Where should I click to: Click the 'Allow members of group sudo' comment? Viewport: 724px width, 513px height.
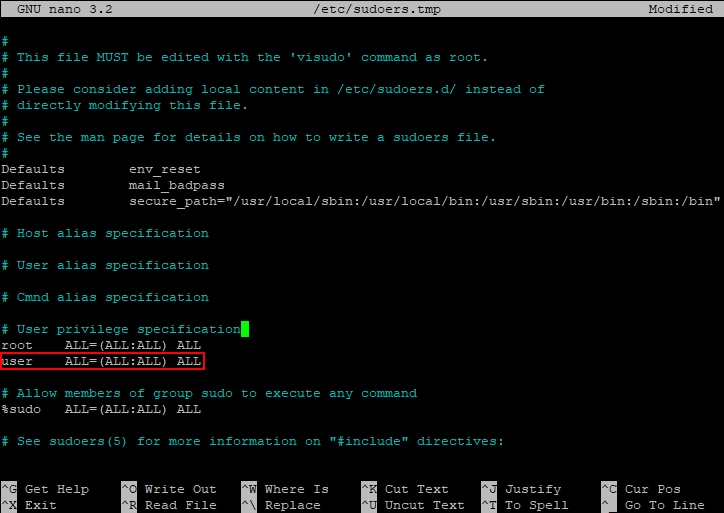click(209, 393)
